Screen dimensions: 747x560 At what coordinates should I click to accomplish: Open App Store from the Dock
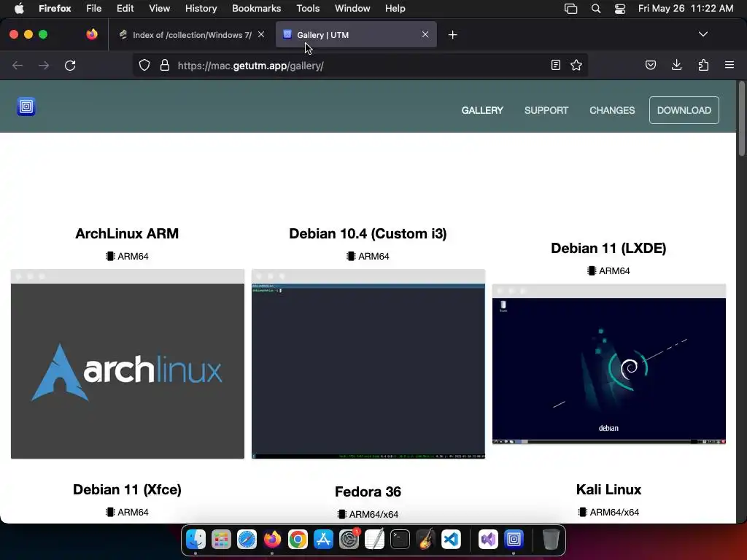tap(323, 540)
